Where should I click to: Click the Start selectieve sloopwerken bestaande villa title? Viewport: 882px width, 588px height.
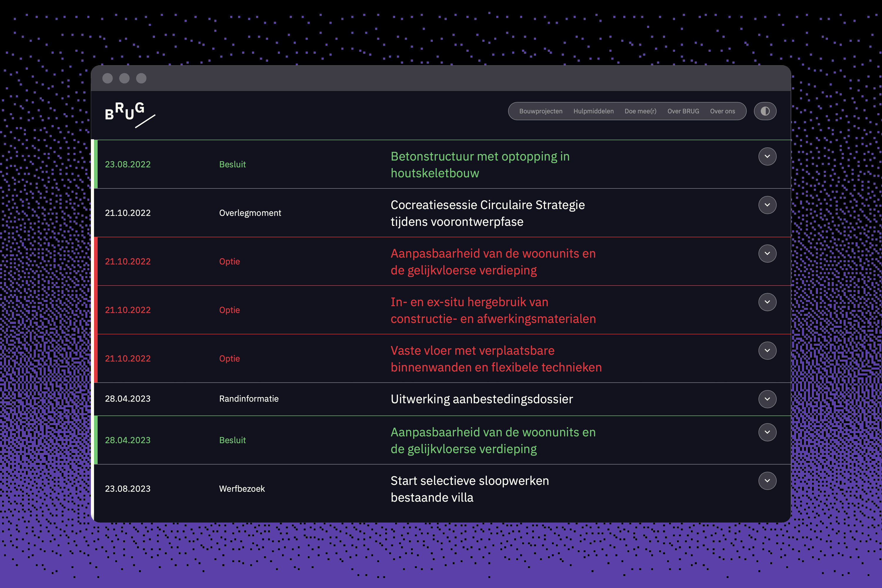(470, 489)
